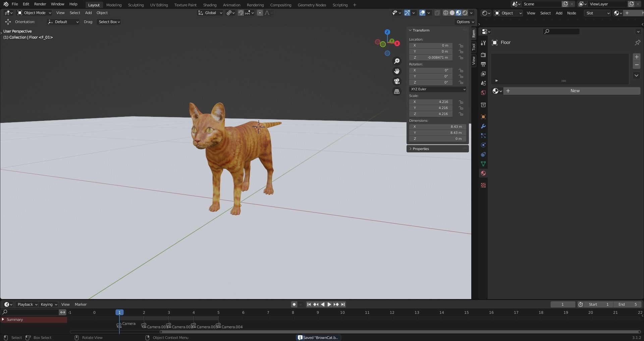Image resolution: width=644 pixels, height=341 pixels.
Task: Click the Blender logo menu icon
Action: tap(6, 4)
